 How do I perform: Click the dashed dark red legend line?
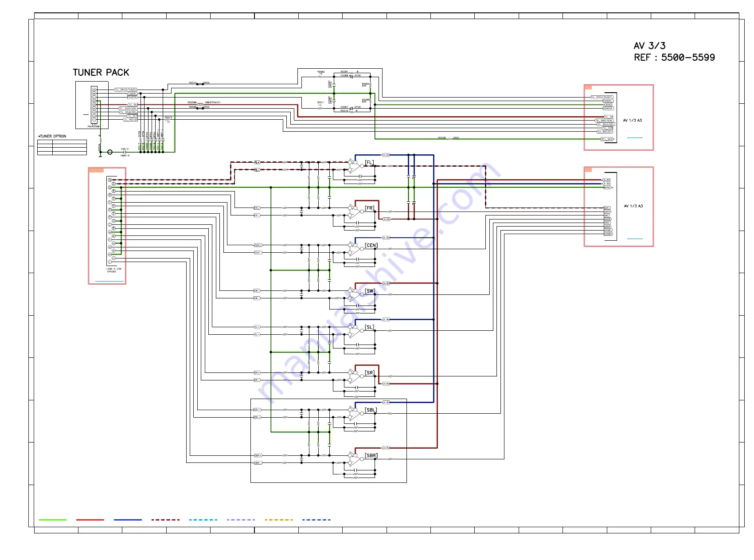165,520
